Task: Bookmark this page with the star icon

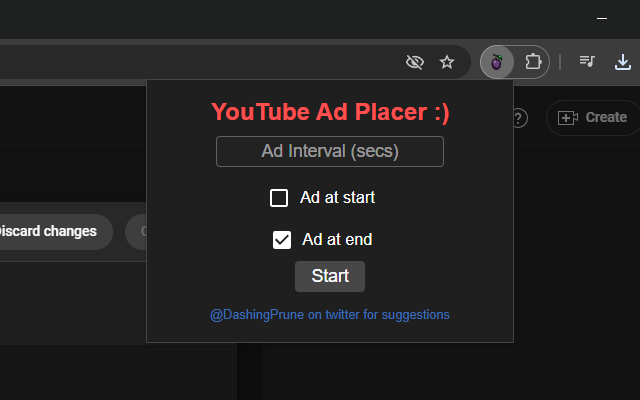Action: (x=447, y=62)
